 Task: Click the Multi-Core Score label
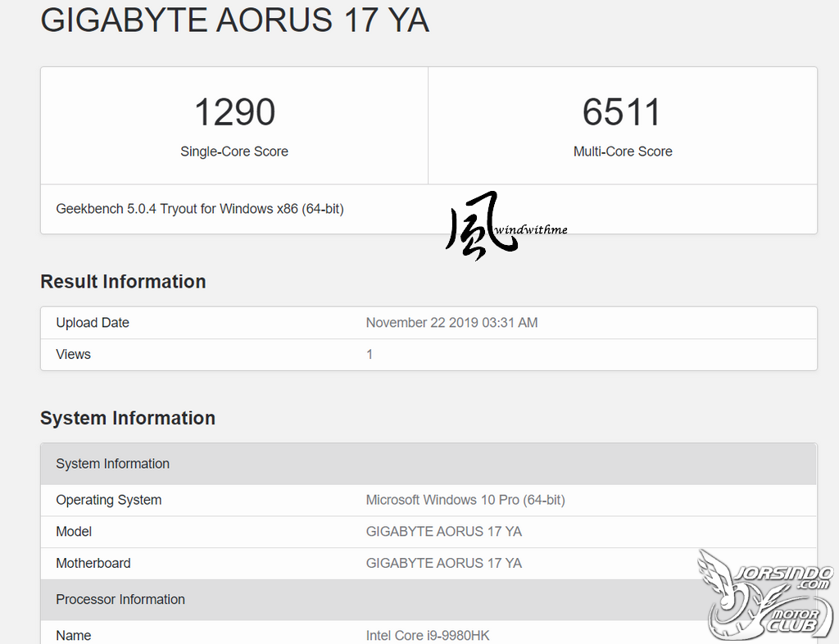623,152
